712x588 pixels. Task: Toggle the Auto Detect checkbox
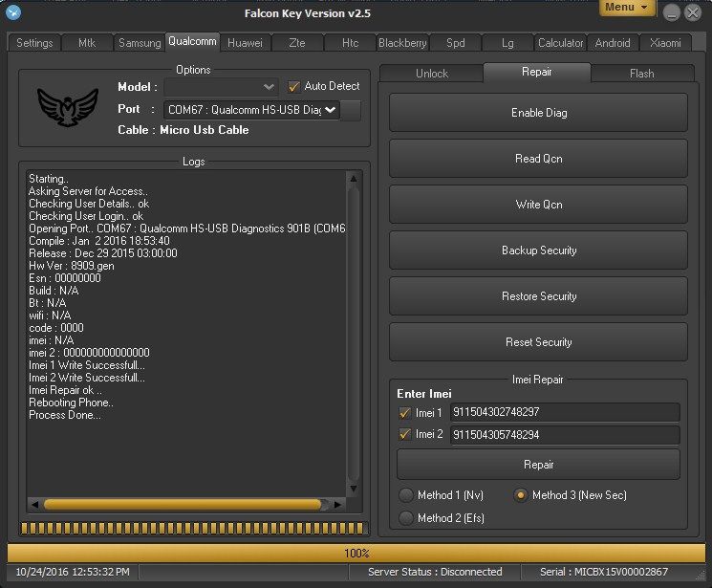tap(293, 86)
